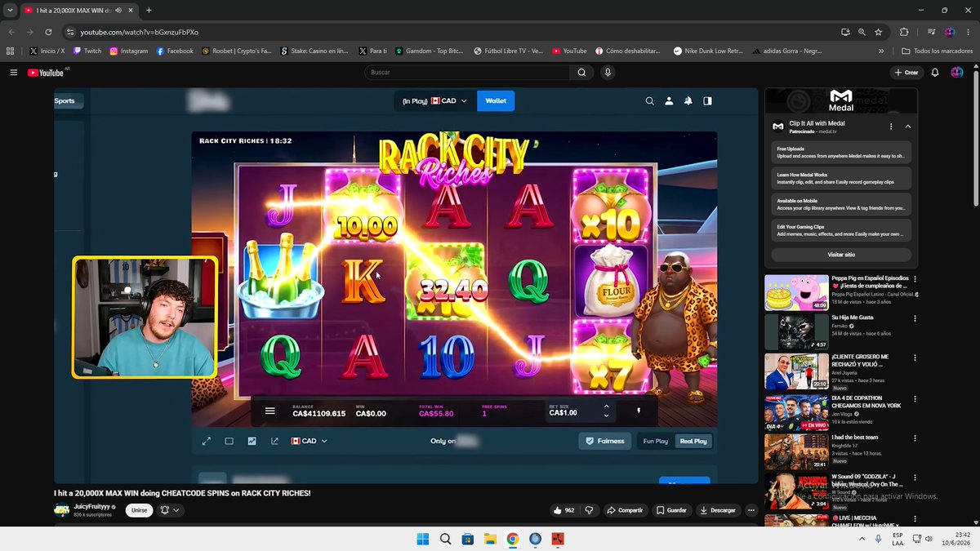980x551 pixels.
Task: Click the CLIENTE GROSERO ME RECHAZÓ video title
Action: tap(860, 361)
